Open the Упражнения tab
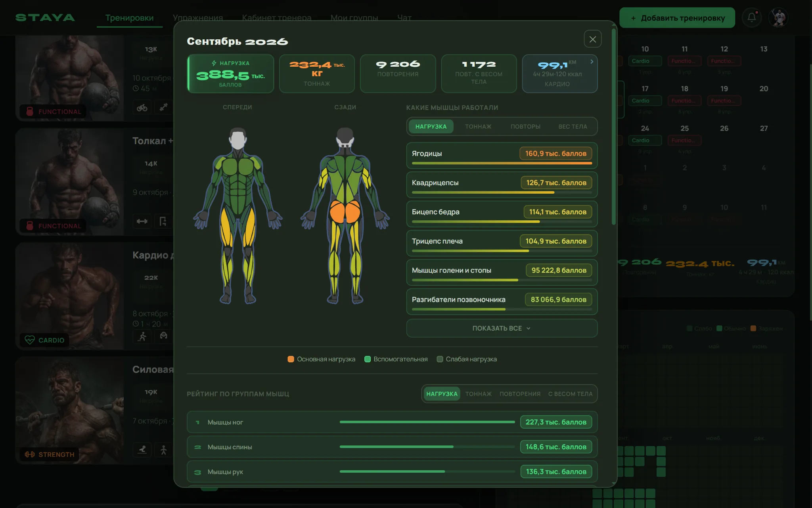812x508 pixels. click(x=197, y=17)
